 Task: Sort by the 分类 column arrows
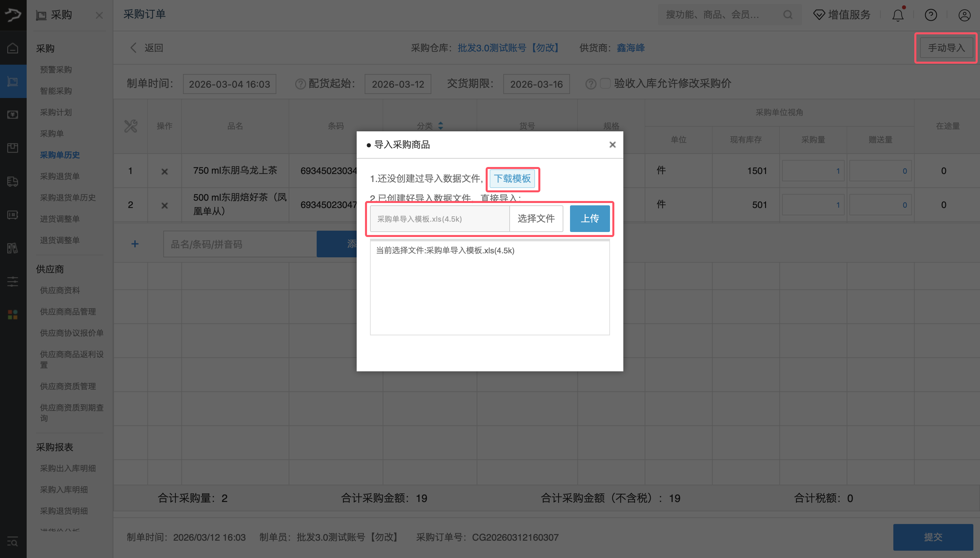click(x=441, y=126)
